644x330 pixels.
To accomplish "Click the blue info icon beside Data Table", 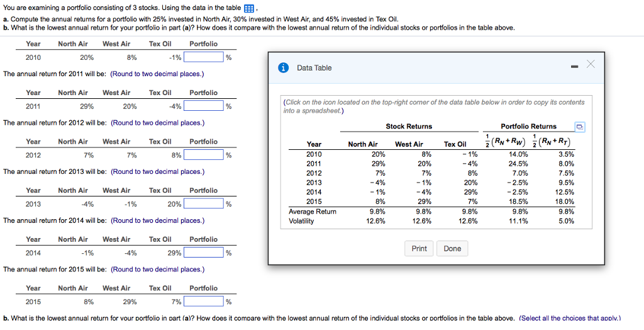I will [x=284, y=67].
